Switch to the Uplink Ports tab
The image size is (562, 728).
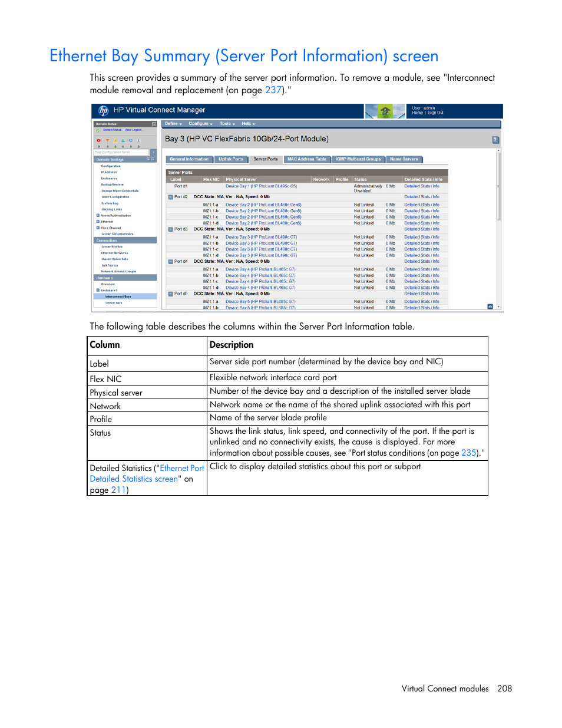(231, 159)
